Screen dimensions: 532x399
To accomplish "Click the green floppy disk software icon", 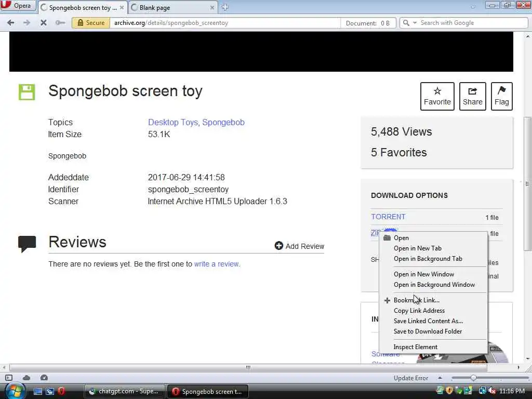I will (27, 92).
